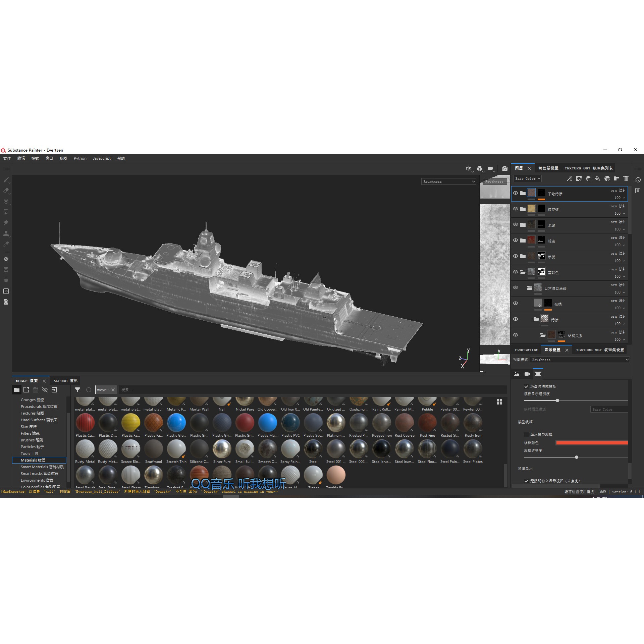Image resolution: width=644 pixels, height=644 pixels.
Task: Capture a viewport screenshot with the camera icon
Action: coord(504,169)
